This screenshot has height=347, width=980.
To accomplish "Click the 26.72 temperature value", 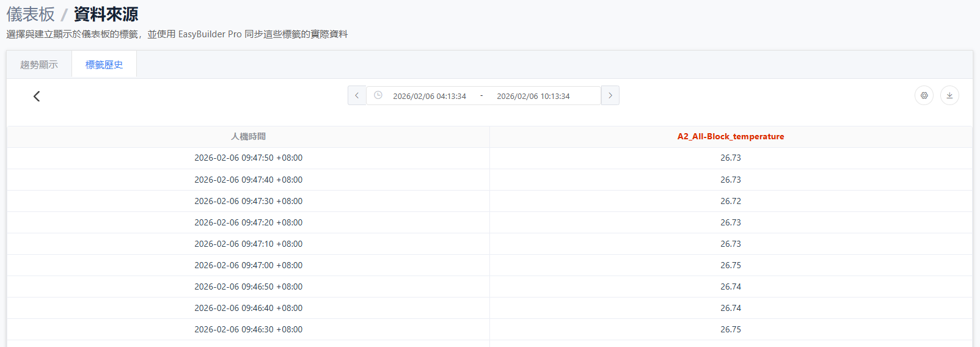I will [x=730, y=201].
